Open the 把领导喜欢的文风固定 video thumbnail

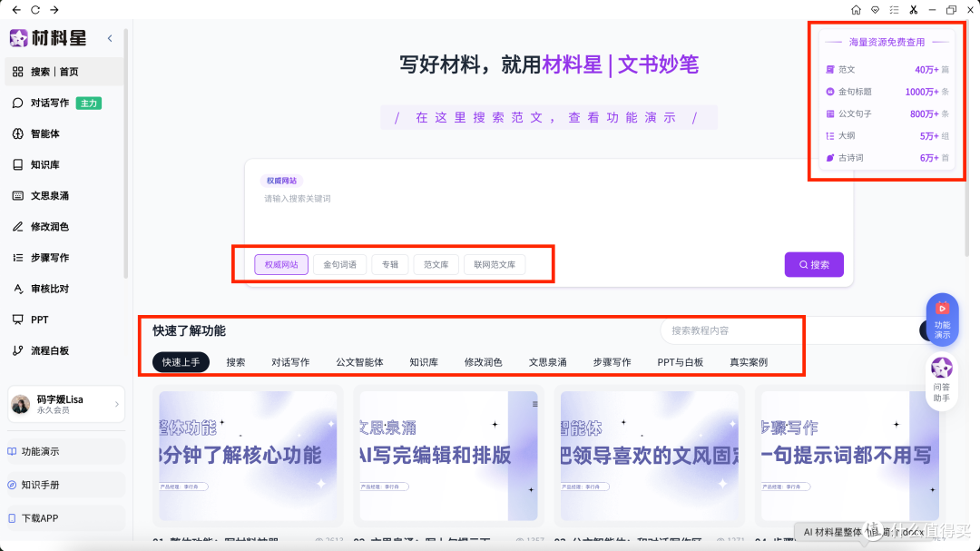pyautogui.click(x=650, y=456)
